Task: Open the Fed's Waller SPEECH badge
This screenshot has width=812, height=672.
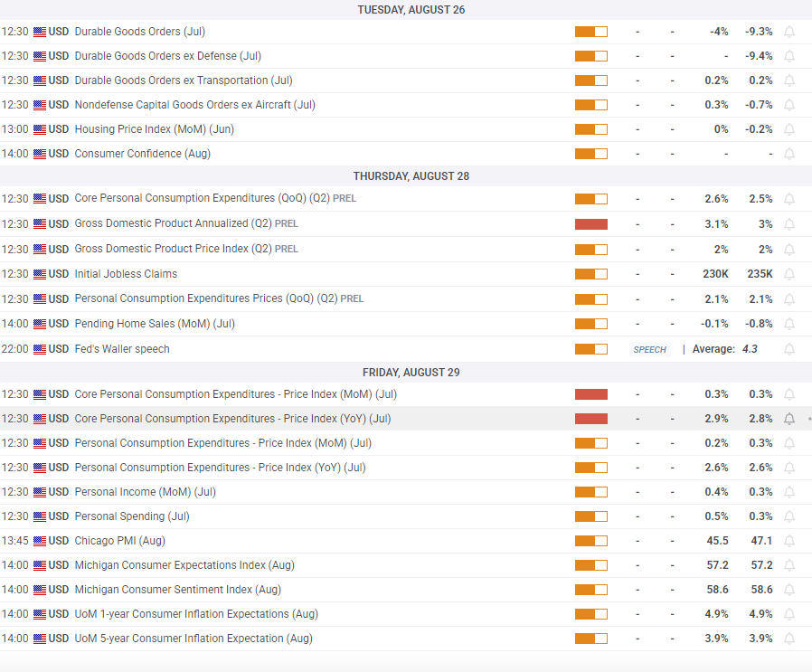Action: (x=649, y=349)
